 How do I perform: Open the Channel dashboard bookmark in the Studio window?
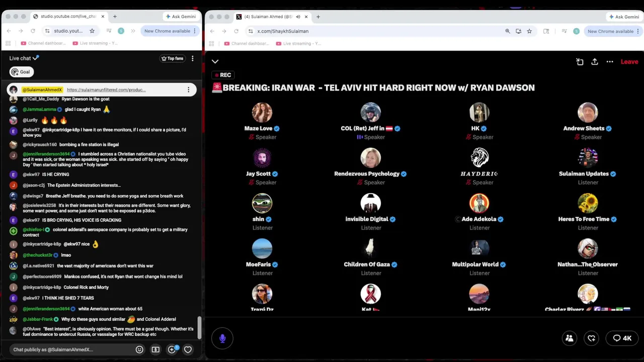43,43
